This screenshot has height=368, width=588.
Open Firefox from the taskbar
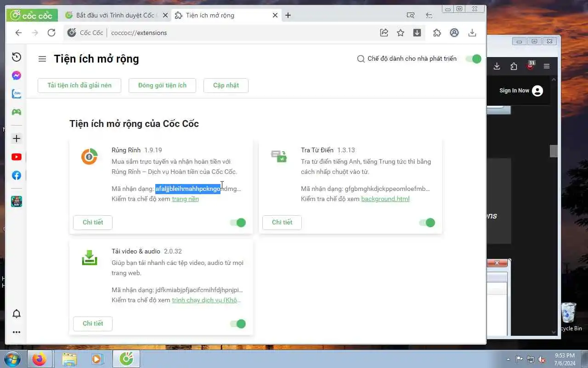[40, 359]
